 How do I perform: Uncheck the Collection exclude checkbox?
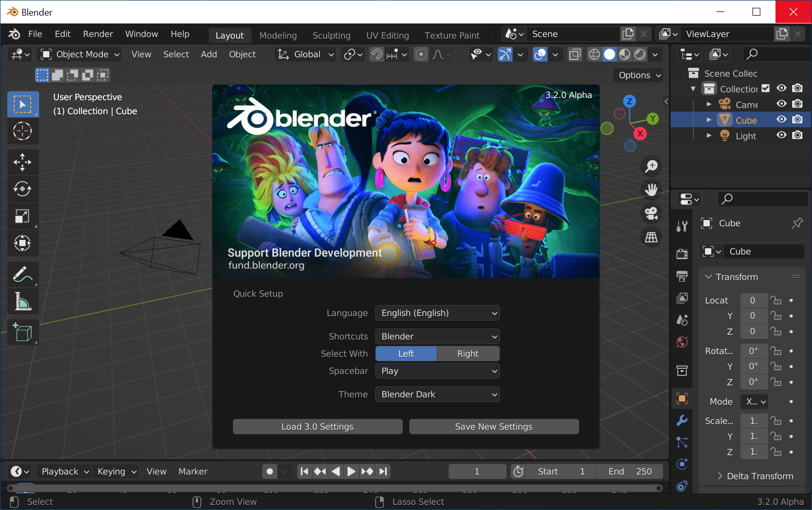tap(766, 88)
